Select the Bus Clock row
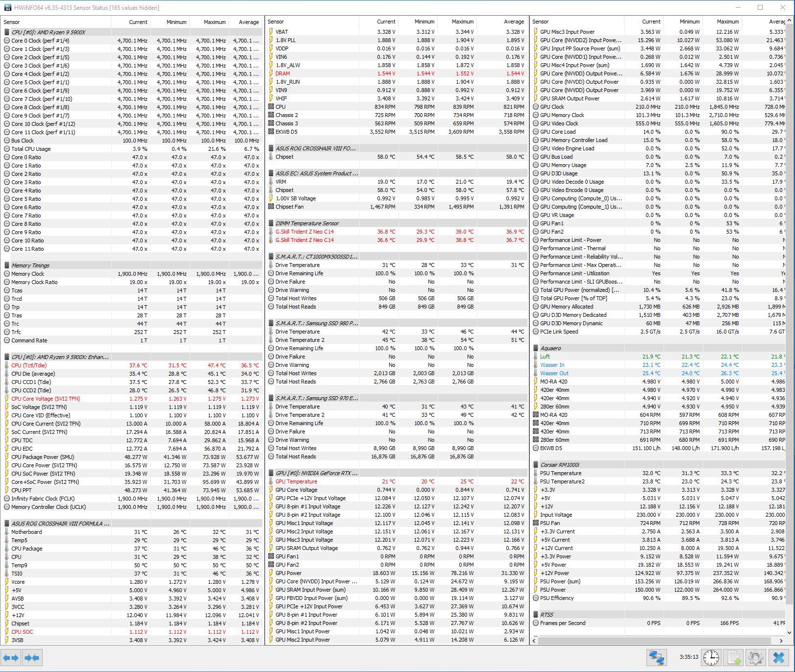Image resolution: width=795 pixels, height=672 pixels. coord(132,141)
